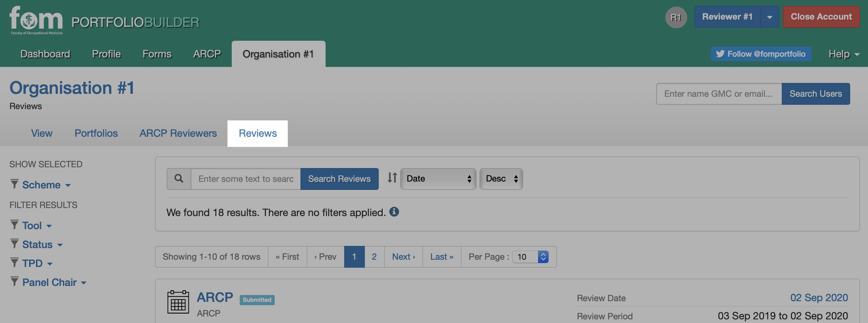This screenshot has width=868, height=323.
Task: Click the Scheme filter funnel icon
Action: click(14, 184)
